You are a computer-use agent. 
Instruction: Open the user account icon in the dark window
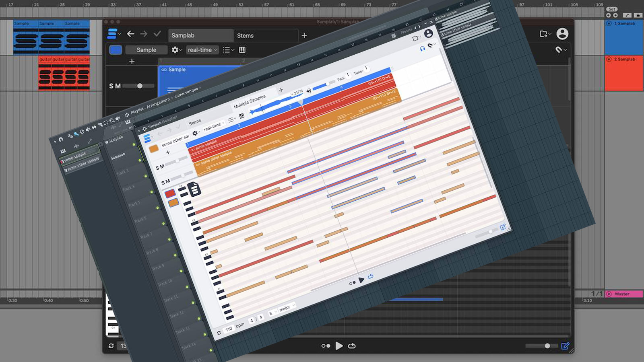[x=562, y=34]
